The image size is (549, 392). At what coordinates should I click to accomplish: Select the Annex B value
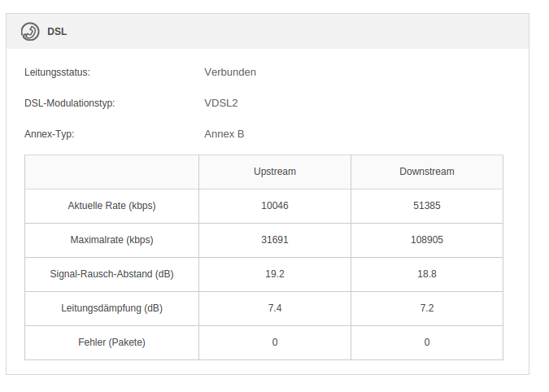[224, 134]
